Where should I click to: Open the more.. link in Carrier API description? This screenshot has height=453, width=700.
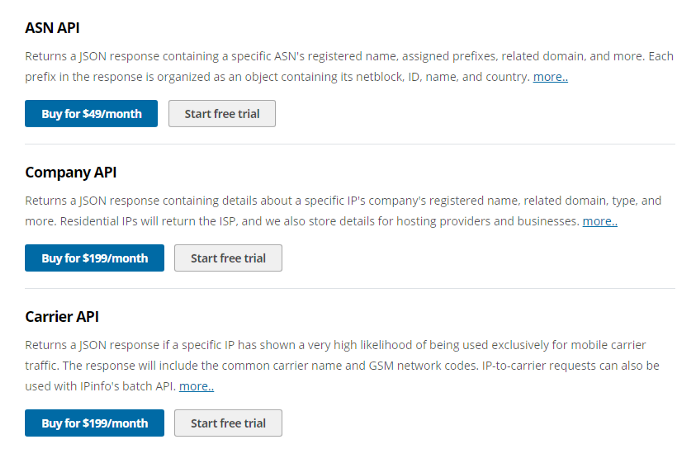click(x=196, y=386)
